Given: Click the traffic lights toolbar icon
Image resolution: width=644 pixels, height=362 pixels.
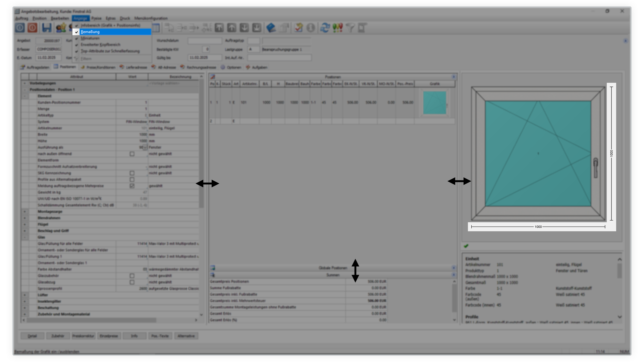Looking at the screenshot, I should [337, 28].
